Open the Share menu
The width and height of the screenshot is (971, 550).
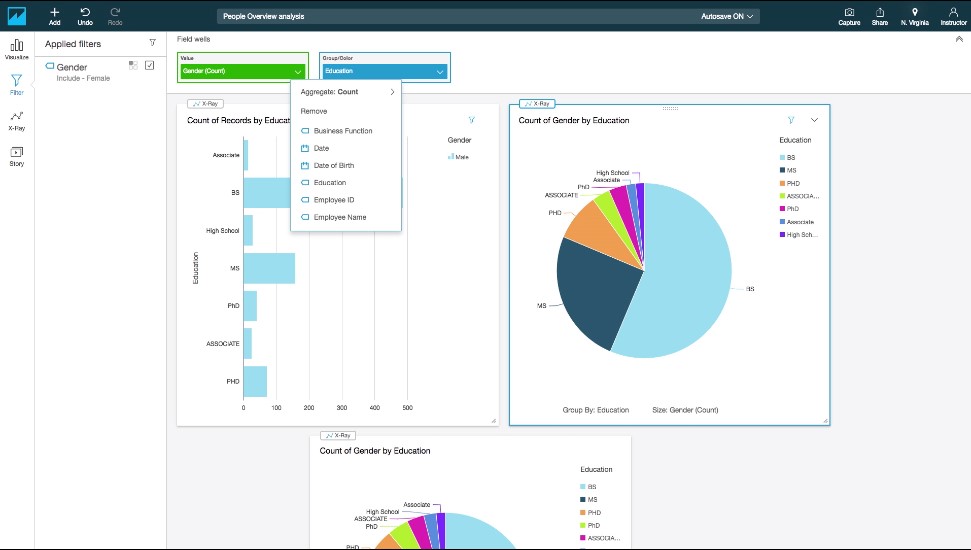click(x=880, y=17)
